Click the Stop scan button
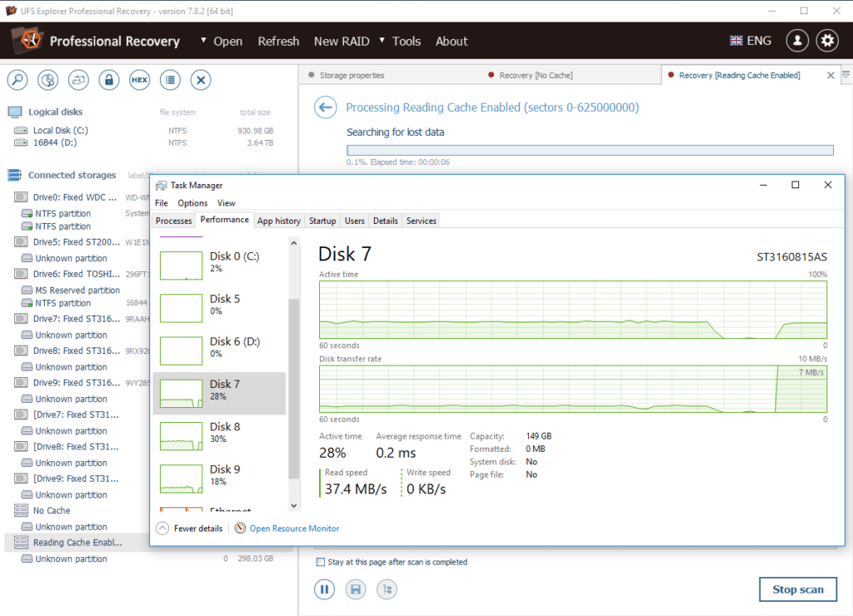 pos(797,589)
